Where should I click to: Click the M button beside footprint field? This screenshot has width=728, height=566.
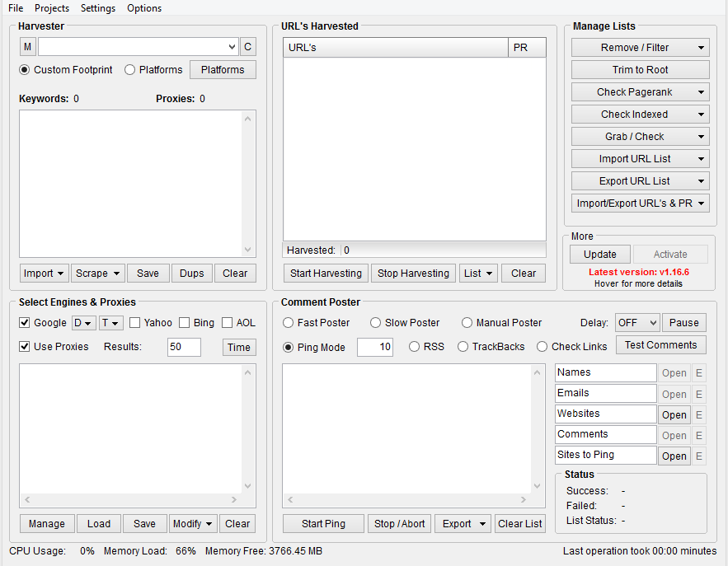[27, 47]
